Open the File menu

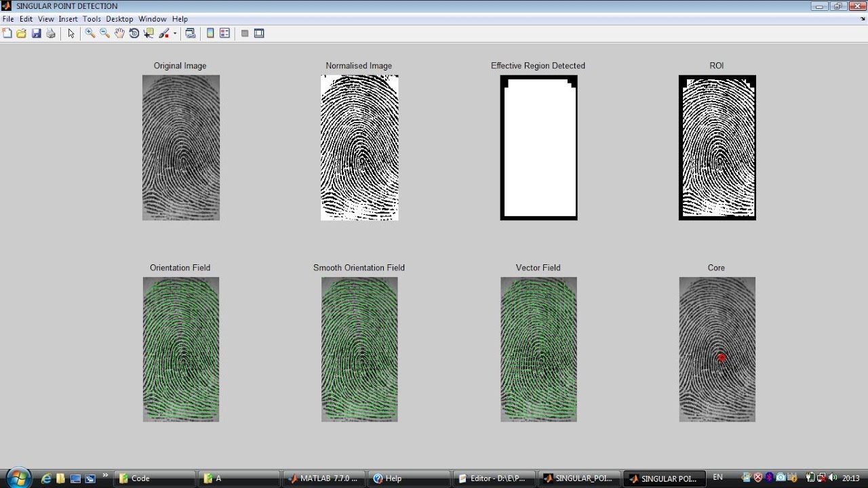(x=8, y=19)
